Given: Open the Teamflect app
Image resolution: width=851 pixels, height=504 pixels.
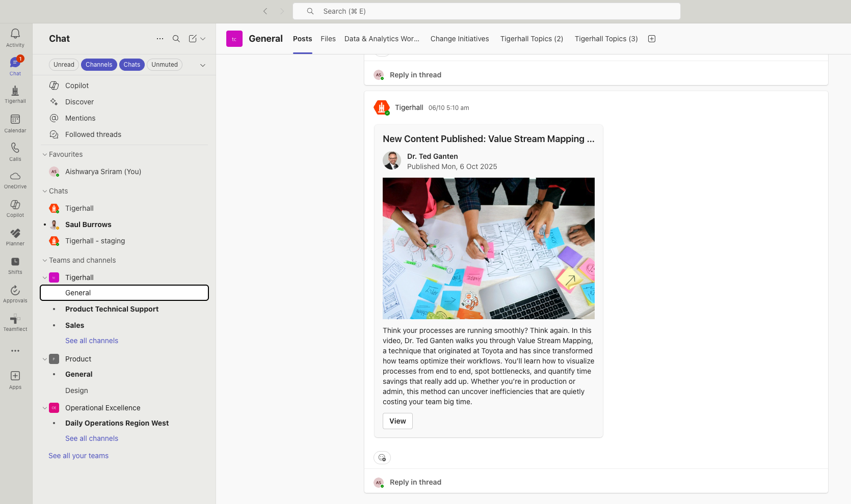Looking at the screenshot, I should tap(15, 323).
